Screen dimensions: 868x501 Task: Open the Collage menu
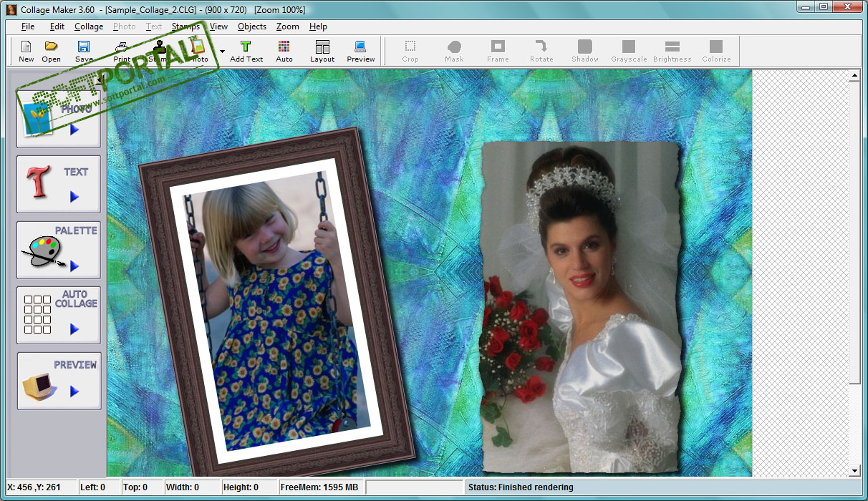click(89, 26)
